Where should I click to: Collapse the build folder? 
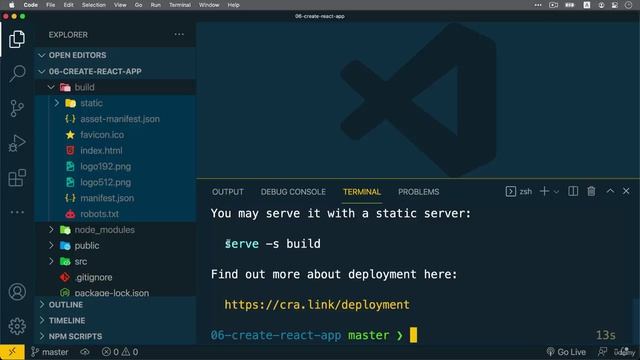pyautogui.click(x=116, y=87)
